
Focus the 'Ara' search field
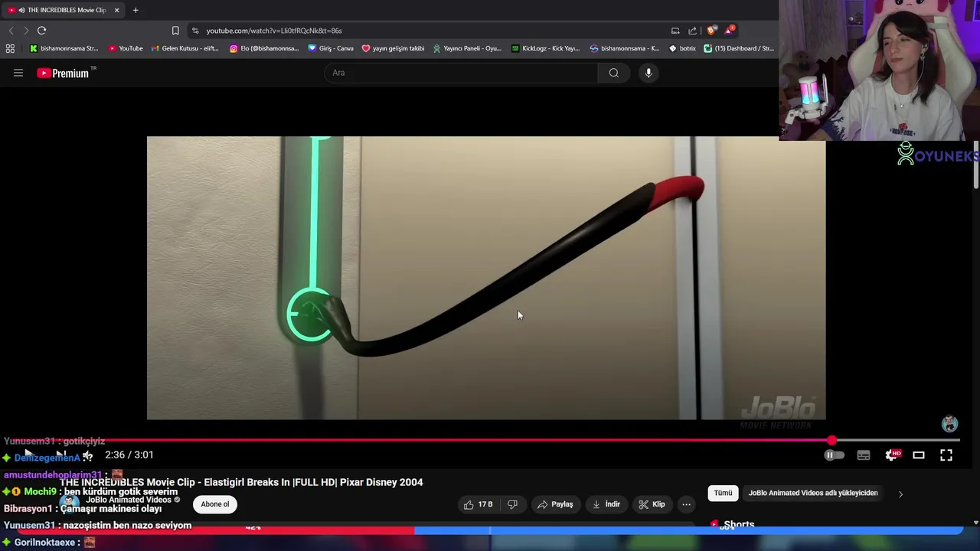pyautogui.click(x=461, y=73)
